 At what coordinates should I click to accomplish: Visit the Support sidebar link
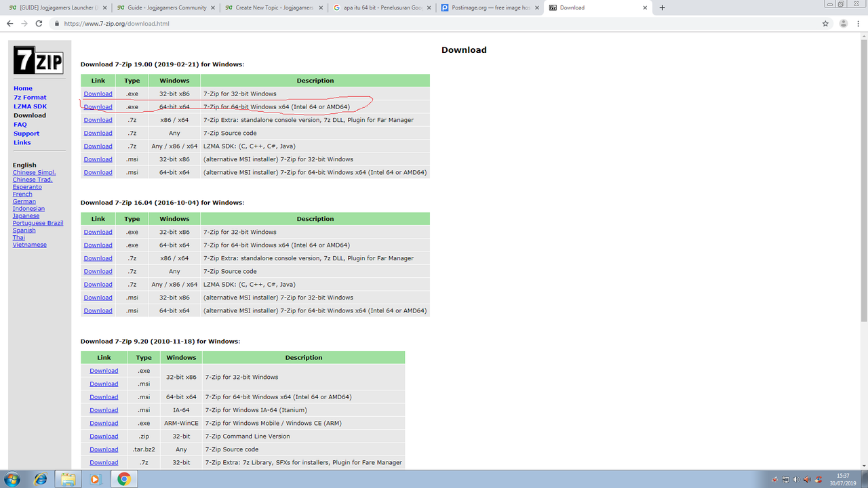tap(26, 134)
